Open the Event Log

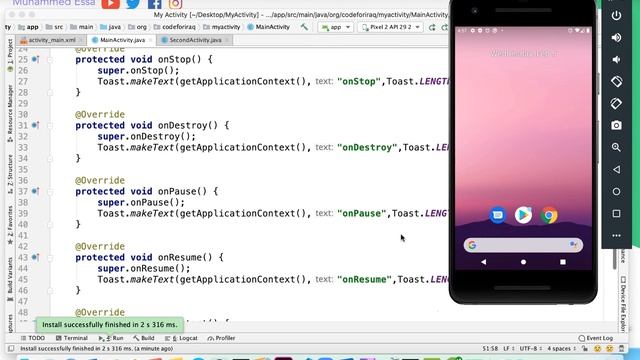tap(596, 338)
